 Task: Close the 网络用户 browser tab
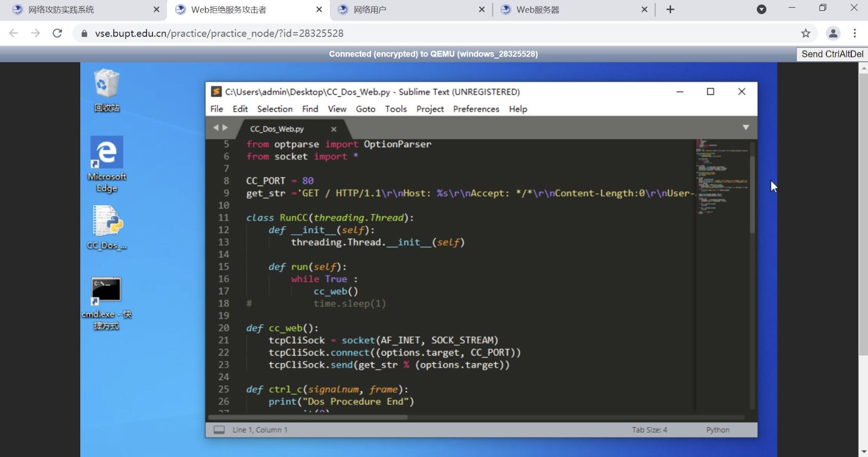click(x=482, y=10)
